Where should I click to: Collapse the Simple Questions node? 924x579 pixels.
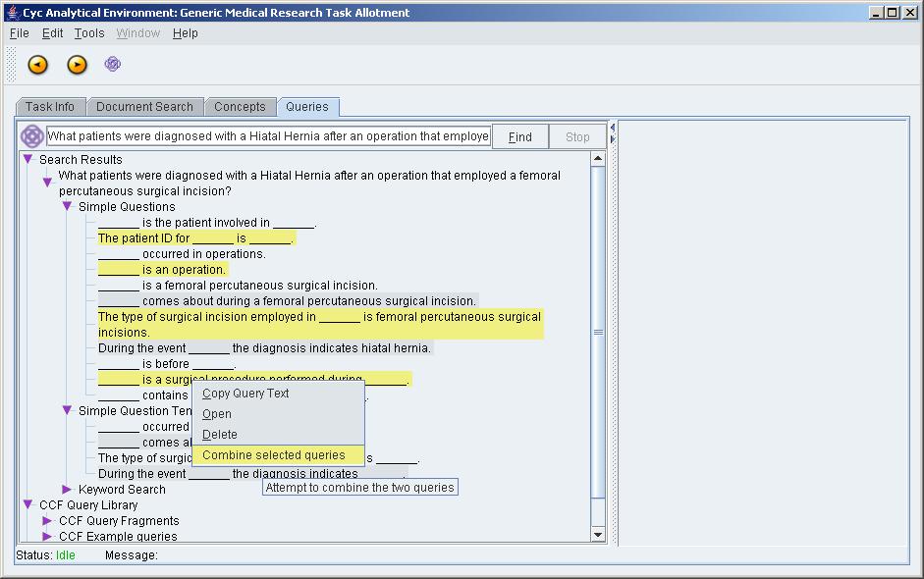[x=68, y=207]
